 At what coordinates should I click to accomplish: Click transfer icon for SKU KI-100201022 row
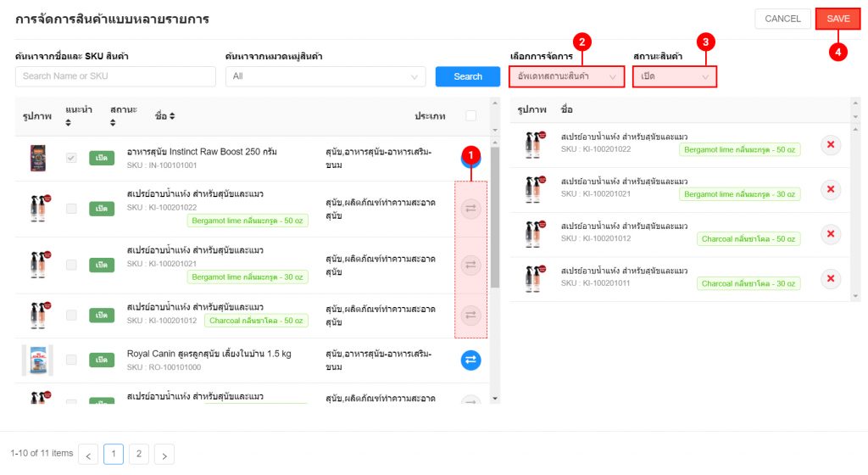click(x=470, y=209)
